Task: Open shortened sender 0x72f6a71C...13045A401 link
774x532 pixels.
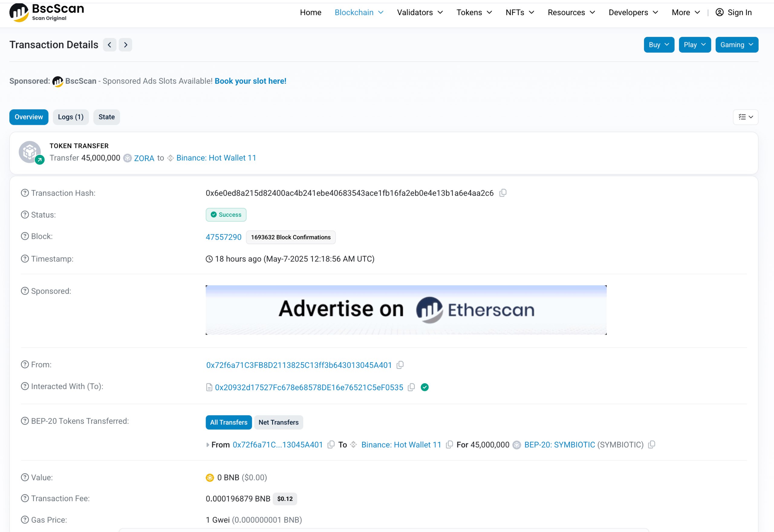Action: coord(277,445)
